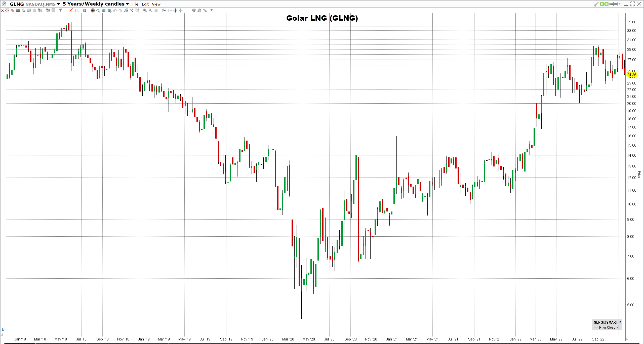Click the gray clock toolbar icon
The width and height of the screenshot is (644, 344).
[x=34, y=10]
